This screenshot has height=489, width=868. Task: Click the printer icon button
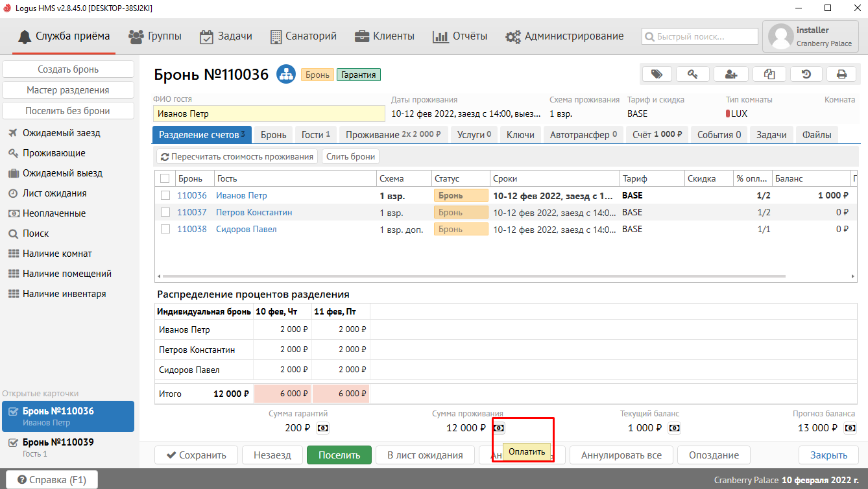[841, 74]
